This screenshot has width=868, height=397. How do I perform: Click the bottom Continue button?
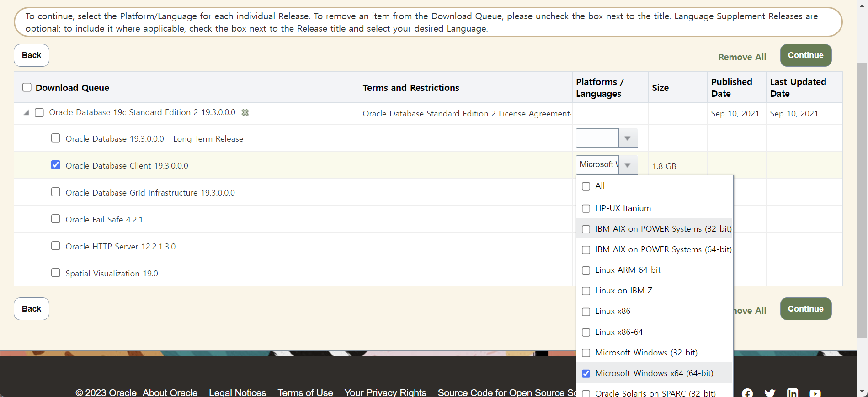coord(805,309)
